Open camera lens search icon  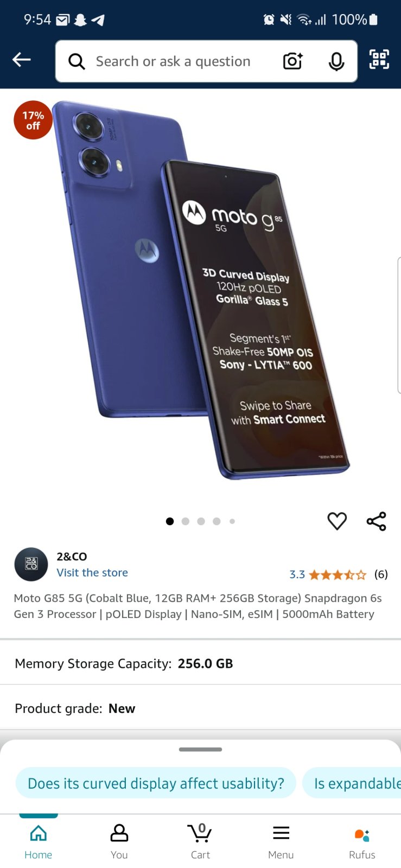tap(293, 61)
